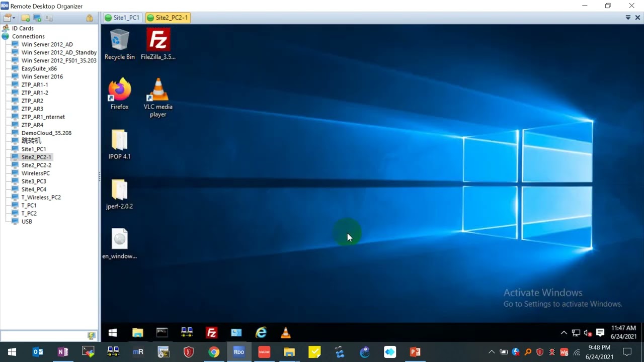Switch to the Site2_PC2-1 session tab
This screenshot has width=644, height=362.
(168, 18)
